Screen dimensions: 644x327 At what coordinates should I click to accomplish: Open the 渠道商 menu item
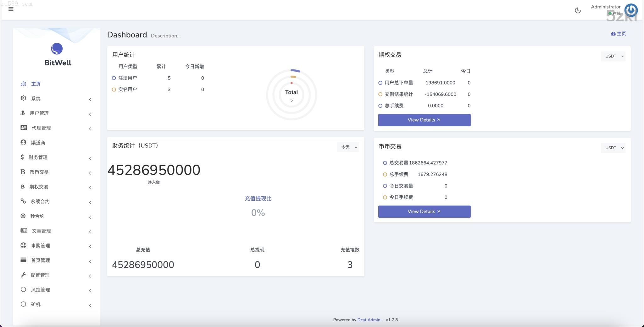click(x=38, y=143)
